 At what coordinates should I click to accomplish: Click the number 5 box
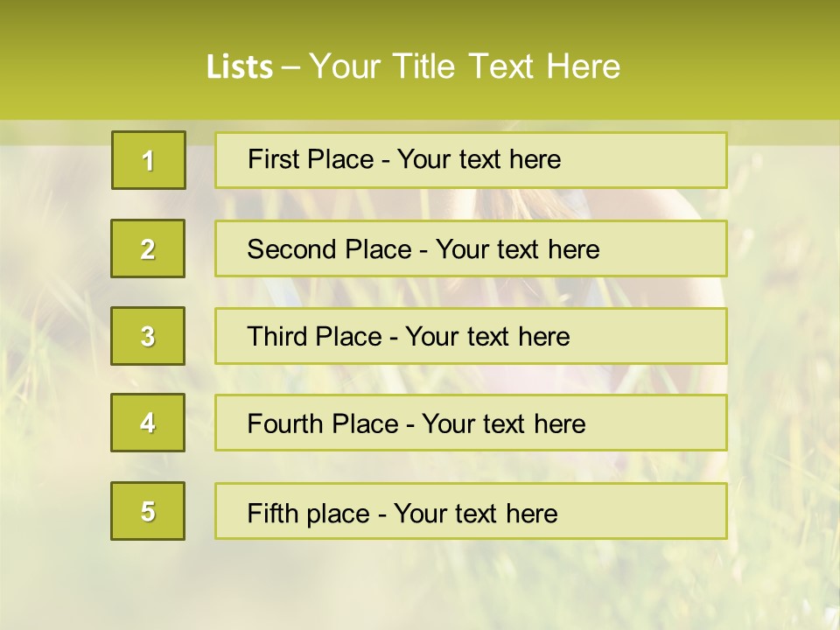(148, 511)
